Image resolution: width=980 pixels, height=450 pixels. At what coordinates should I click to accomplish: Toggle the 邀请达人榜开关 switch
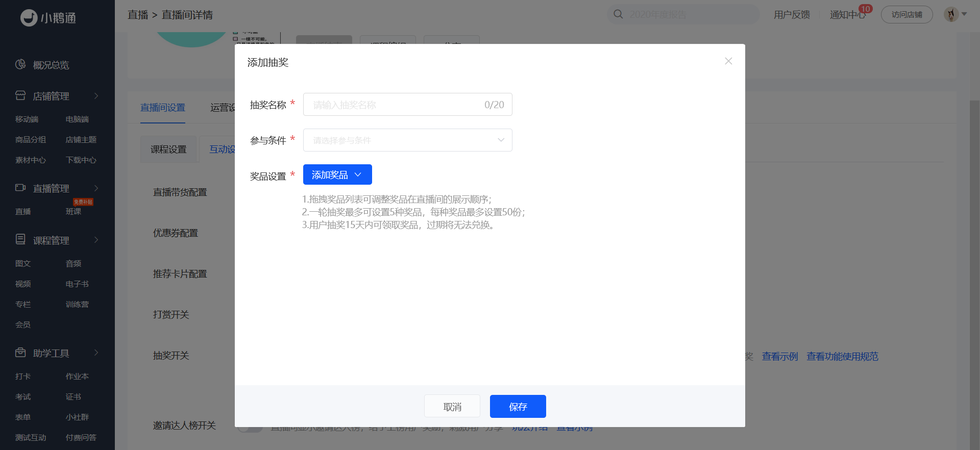pyautogui.click(x=249, y=429)
